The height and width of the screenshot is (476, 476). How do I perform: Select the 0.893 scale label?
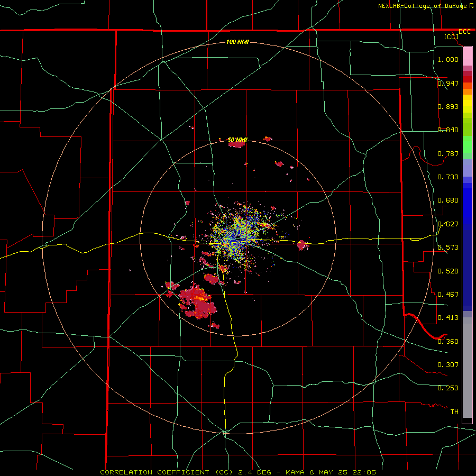448,106
